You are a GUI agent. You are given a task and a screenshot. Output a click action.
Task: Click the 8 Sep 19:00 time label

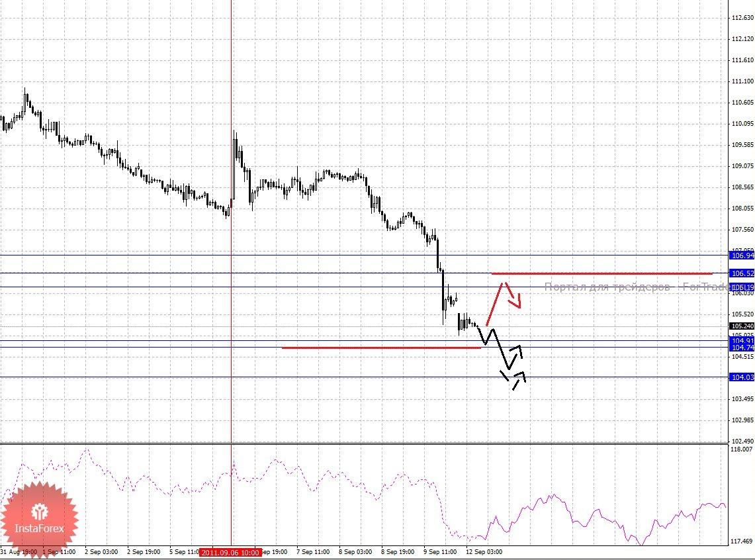click(398, 552)
